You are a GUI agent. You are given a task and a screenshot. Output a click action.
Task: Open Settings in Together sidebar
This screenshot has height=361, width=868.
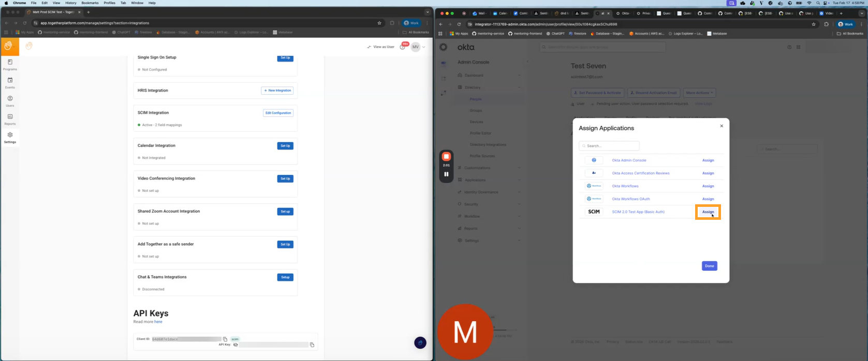coord(10,138)
